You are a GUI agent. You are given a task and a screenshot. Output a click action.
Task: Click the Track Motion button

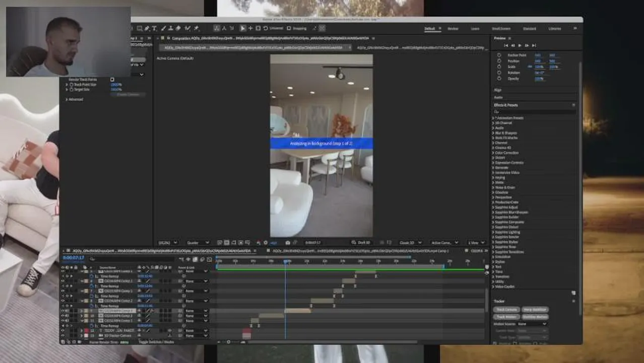(x=506, y=317)
